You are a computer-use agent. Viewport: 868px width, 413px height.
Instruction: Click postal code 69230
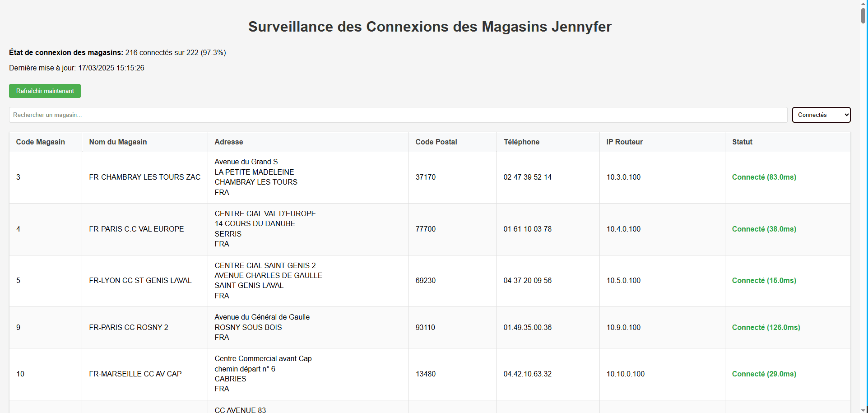[x=426, y=280]
